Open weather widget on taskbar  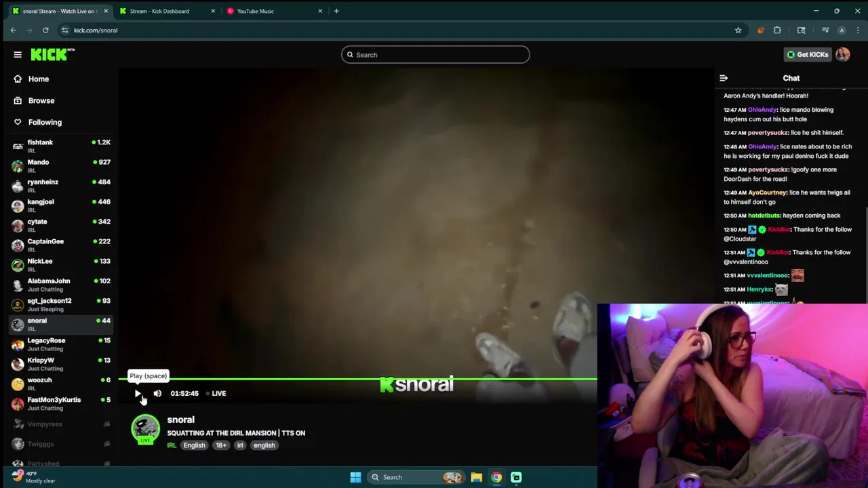pos(33,477)
